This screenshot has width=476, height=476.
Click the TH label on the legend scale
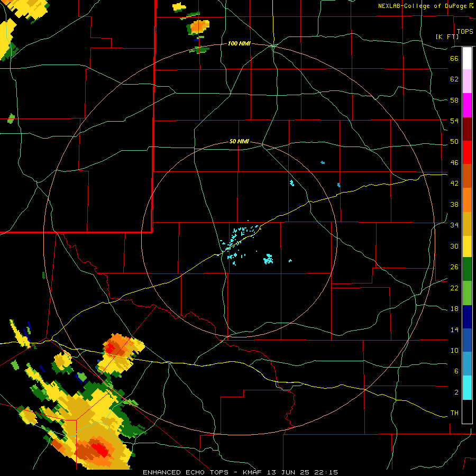click(454, 413)
